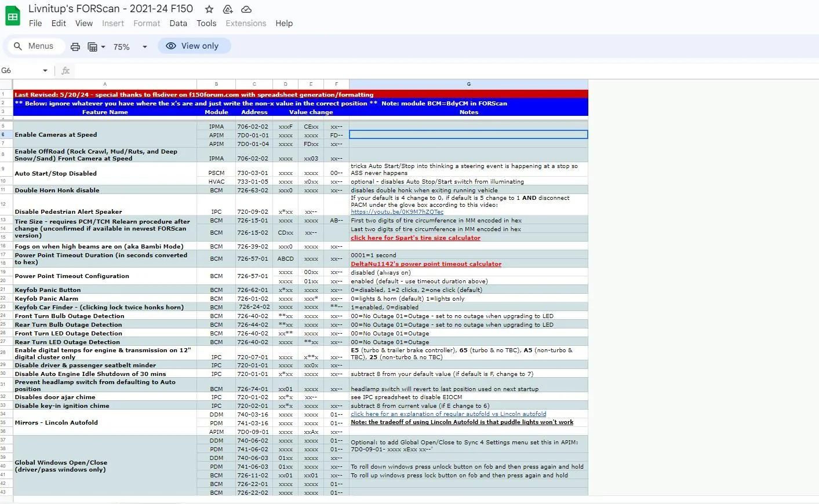The height and width of the screenshot is (504, 819).
Task: Open Spart's tire size calculator link
Action: click(x=415, y=238)
